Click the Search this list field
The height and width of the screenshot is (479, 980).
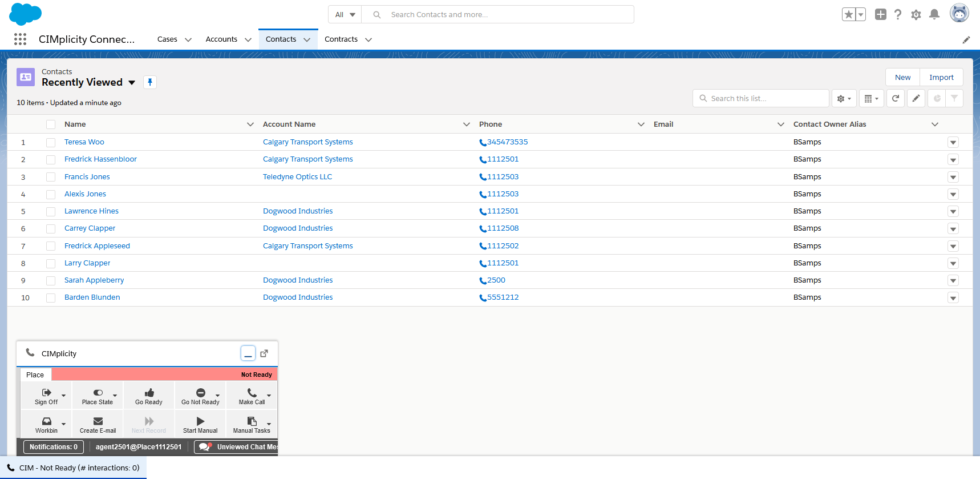pos(761,98)
